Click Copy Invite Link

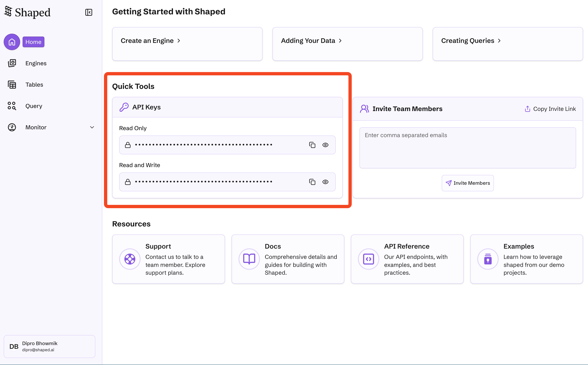coord(550,109)
